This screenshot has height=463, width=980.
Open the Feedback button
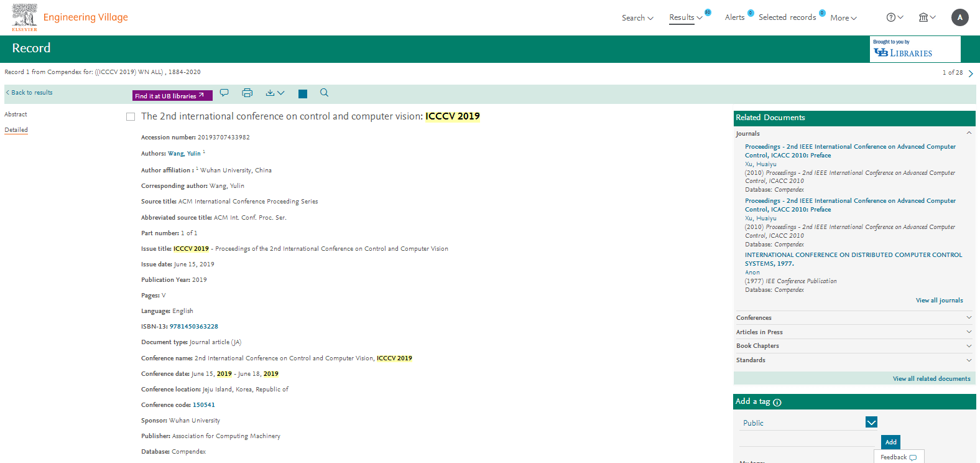click(899, 457)
